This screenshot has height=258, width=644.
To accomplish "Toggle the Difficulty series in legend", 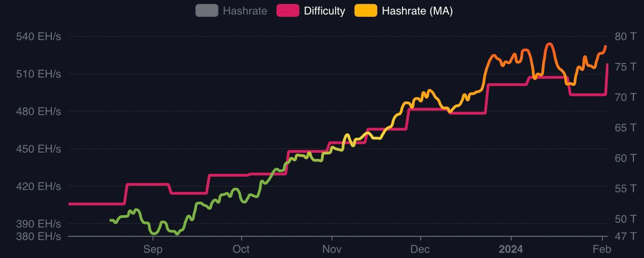I will pos(311,11).
